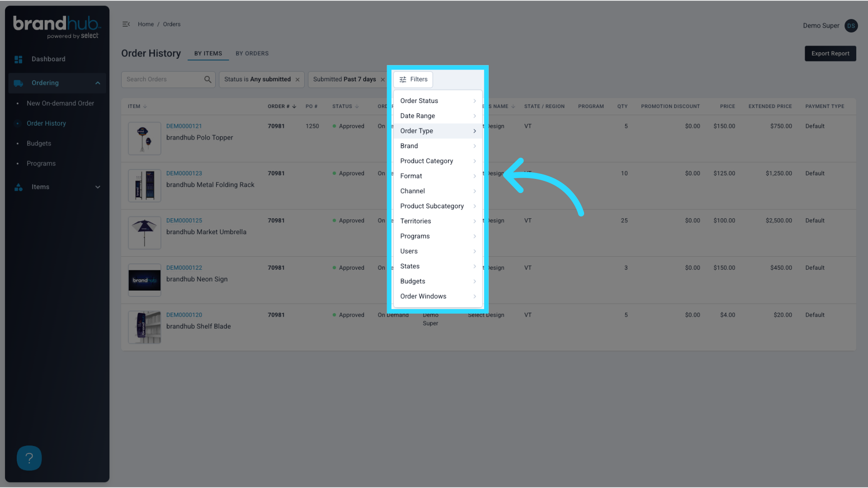Expand the Items sidebar section
The image size is (868, 488).
tap(98, 187)
